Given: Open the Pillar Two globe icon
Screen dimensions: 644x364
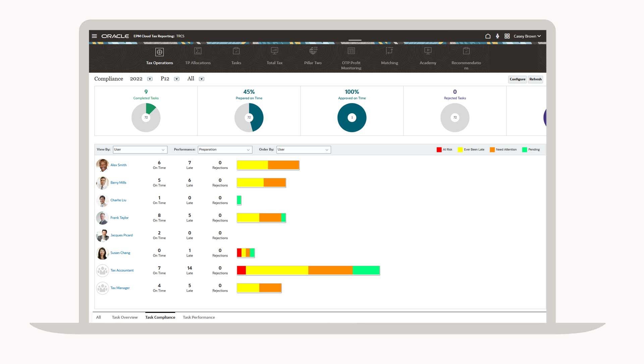Looking at the screenshot, I should coord(313,51).
